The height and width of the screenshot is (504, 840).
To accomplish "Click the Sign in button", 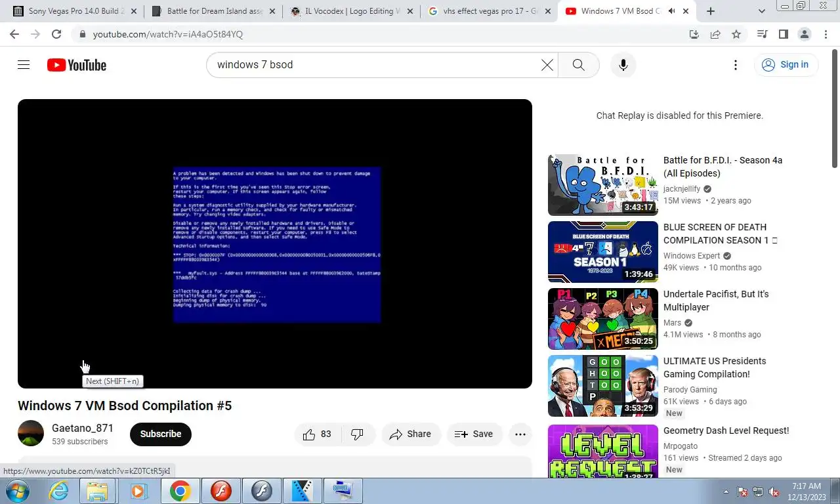I will coord(786,64).
